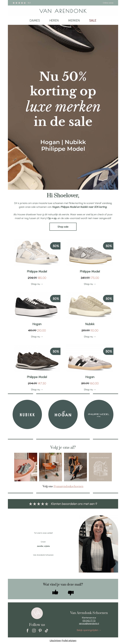Click the Uitschrijven link
This screenshot has height=644, width=126.
coord(55,641)
